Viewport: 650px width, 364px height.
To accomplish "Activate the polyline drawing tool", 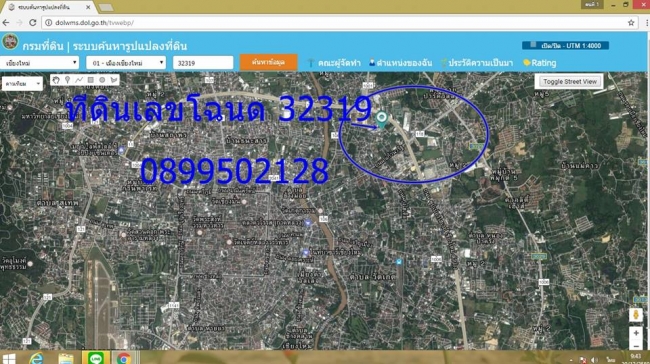I will 79,80.
